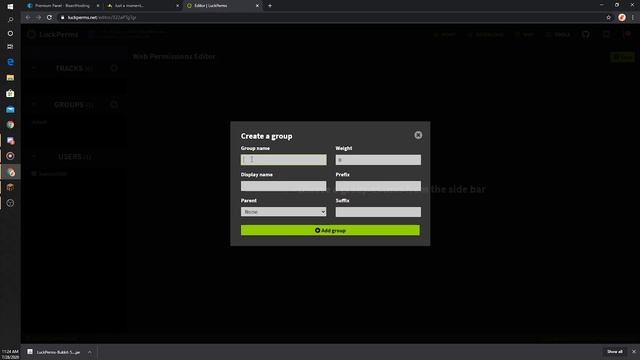Open the Mail app on the taskbar
This screenshot has width=640, height=360.
[10, 109]
